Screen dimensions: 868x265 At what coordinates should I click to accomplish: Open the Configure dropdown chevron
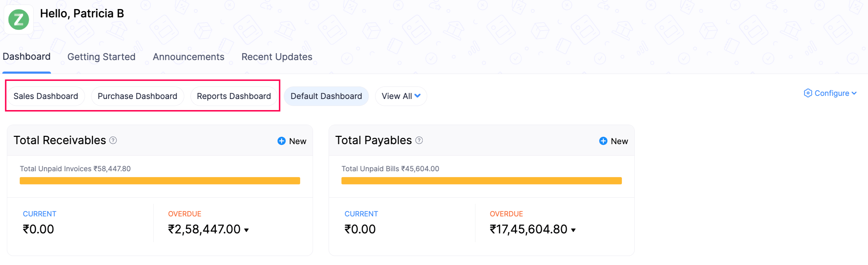click(854, 93)
